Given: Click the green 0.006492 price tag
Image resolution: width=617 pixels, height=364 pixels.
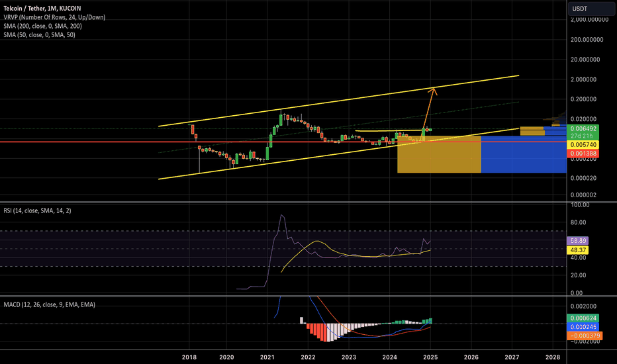Looking at the screenshot, I should [x=583, y=128].
